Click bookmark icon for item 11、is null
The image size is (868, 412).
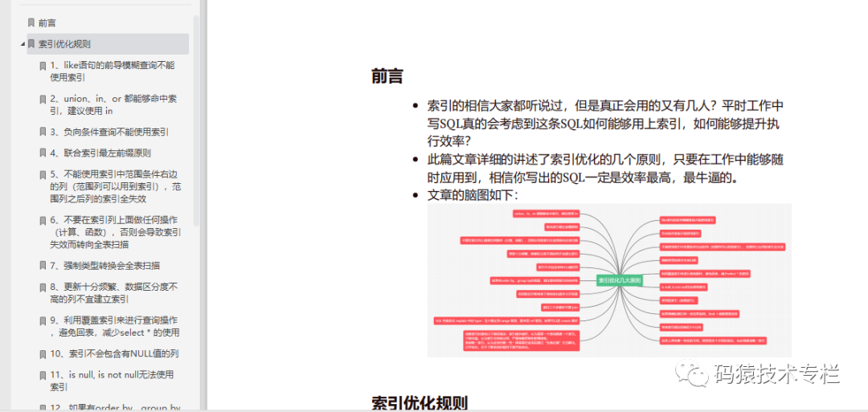click(x=43, y=375)
